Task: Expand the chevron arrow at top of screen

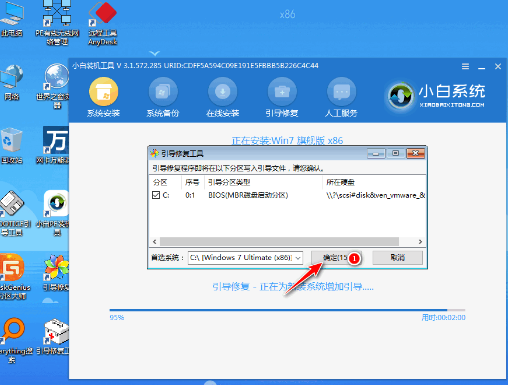Action: [154, 53]
